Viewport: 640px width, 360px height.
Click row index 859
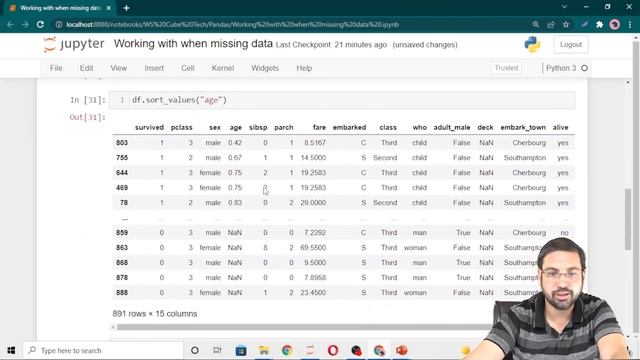122,233
